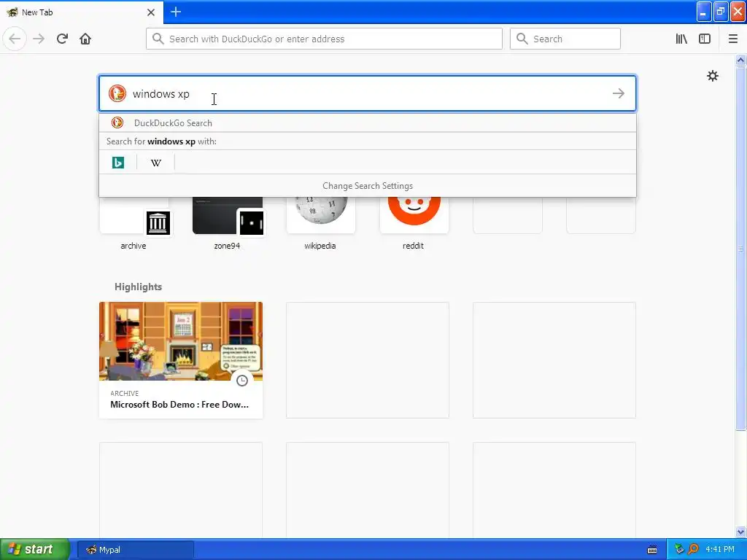Screen dimensions: 747x560
Task: Focus the address bar field
Action: (x=324, y=39)
